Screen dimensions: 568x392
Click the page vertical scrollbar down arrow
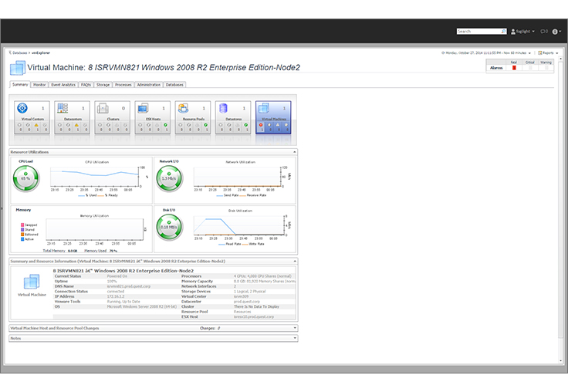(561, 361)
